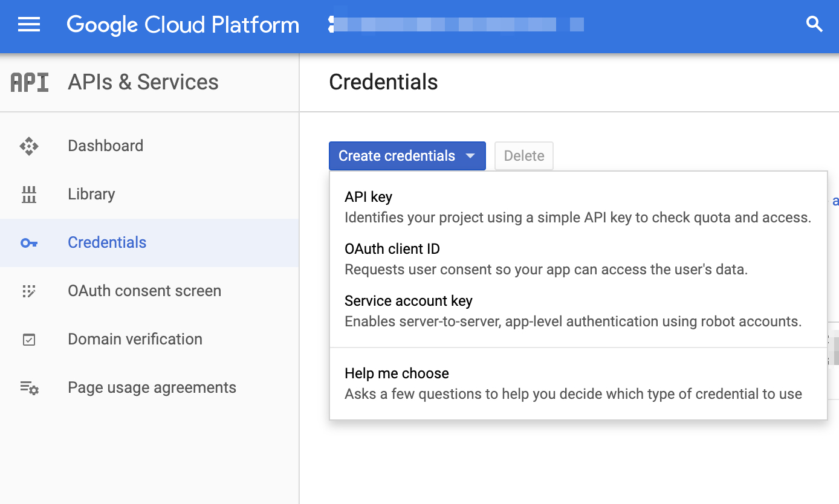Click the OAuth consent screen icon
This screenshot has width=839, height=504.
[x=29, y=291]
